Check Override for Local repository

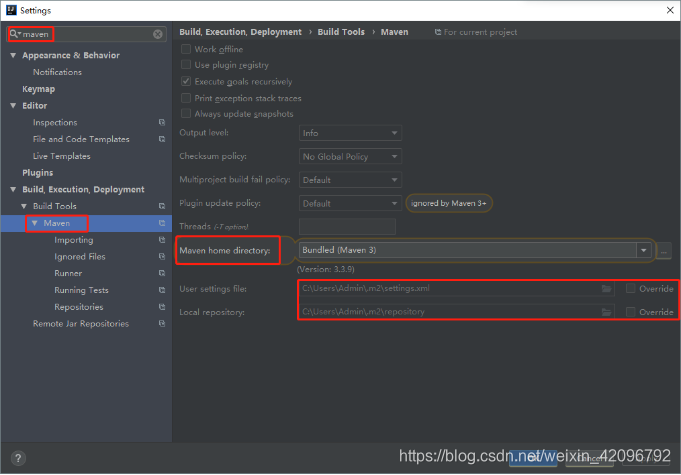coord(631,312)
